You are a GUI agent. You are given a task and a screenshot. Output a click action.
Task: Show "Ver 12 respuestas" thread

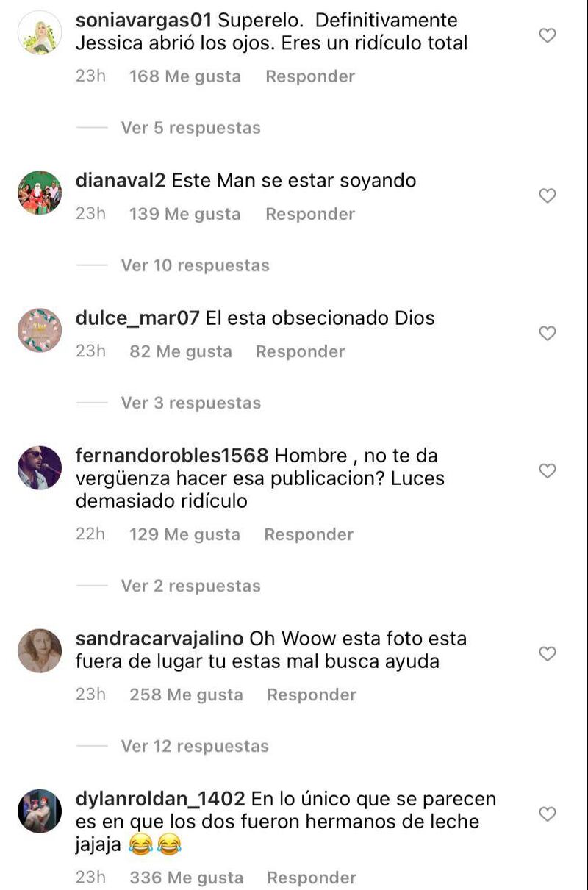(x=195, y=746)
